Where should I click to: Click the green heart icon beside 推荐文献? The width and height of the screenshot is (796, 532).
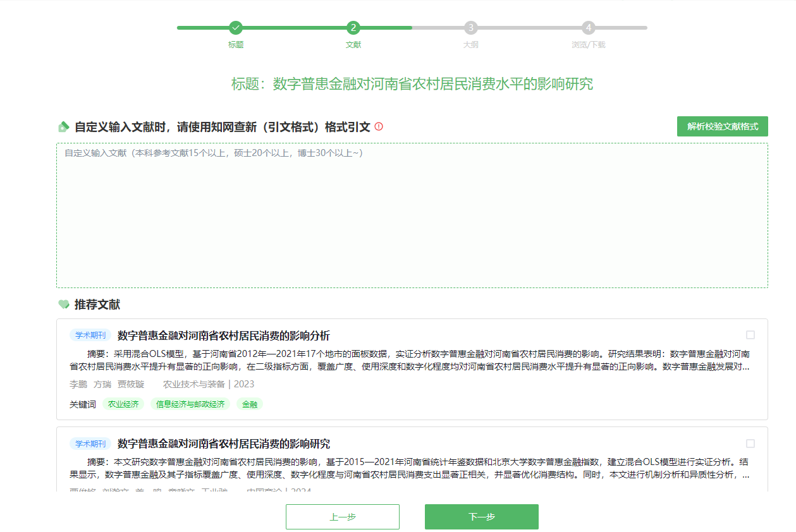point(63,305)
